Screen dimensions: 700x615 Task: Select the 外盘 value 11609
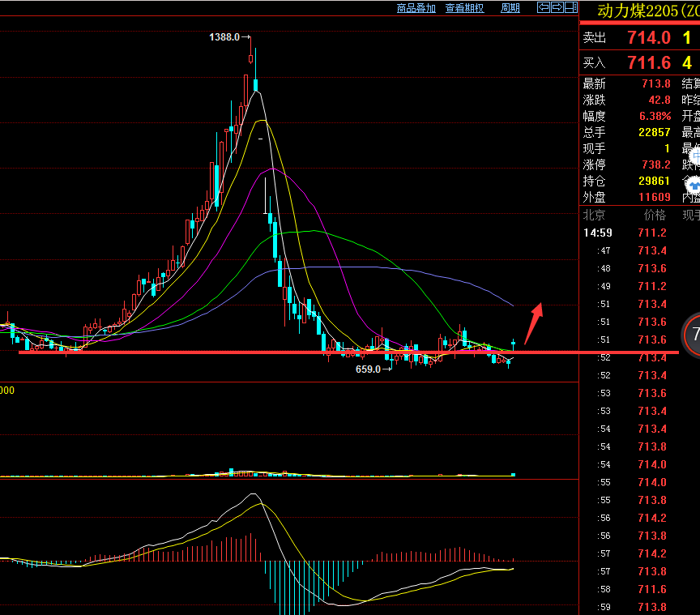pos(655,197)
